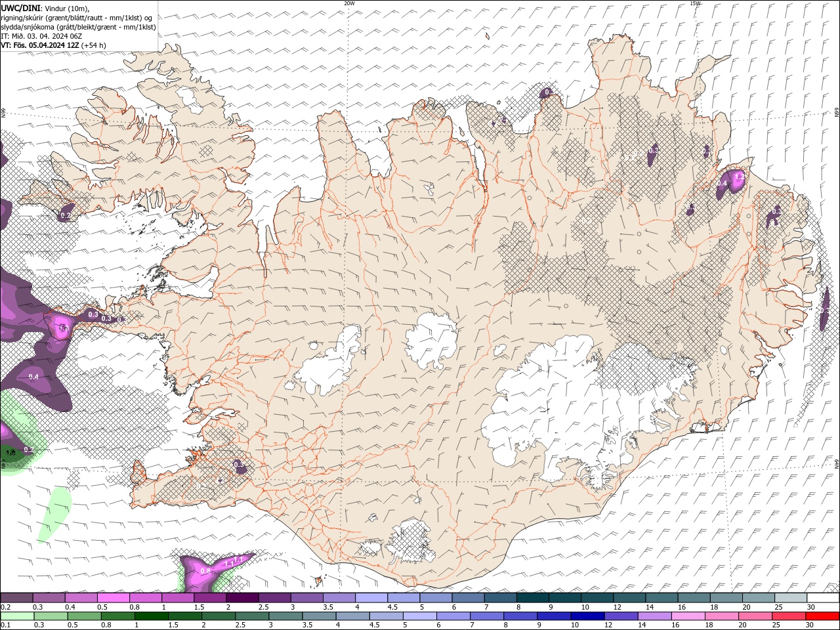Click the 'slydda/snjókoma (grátt/bleikt/grænt - mm/1klst)' line
The image size is (840, 630).
tap(79, 27)
